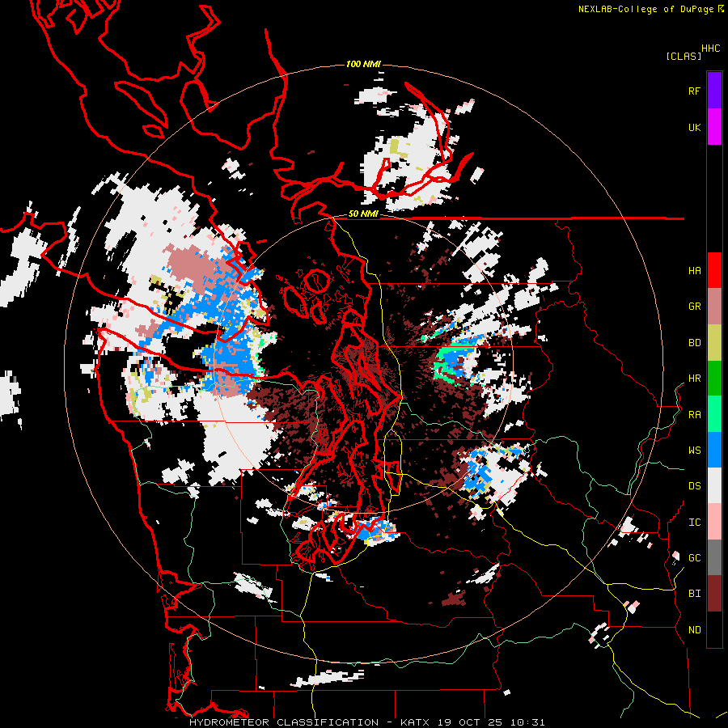Click the DS legend label
The height and width of the screenshot is (728, 728).
pyautogui.click(x=694, y=486)
